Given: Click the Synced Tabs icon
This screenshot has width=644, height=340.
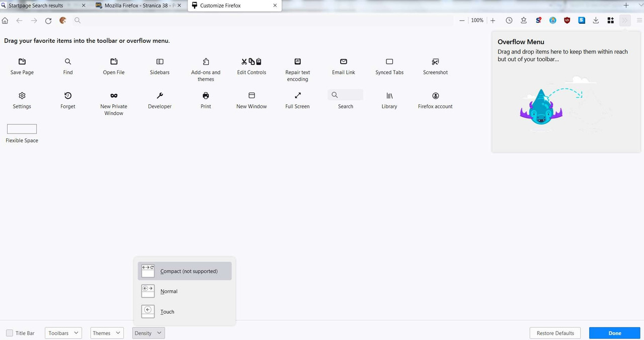Looking at the screenshot, I should 389,61.
